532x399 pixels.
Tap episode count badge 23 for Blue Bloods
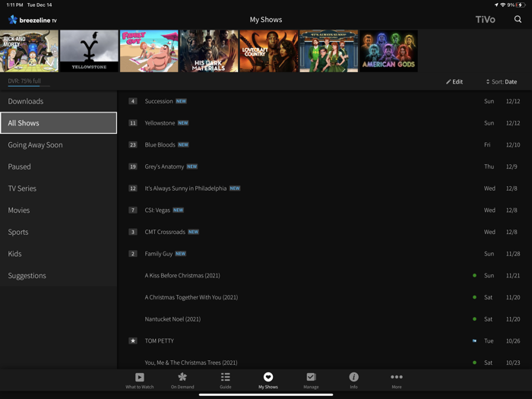pyautogui.click(x=133, y=145)
